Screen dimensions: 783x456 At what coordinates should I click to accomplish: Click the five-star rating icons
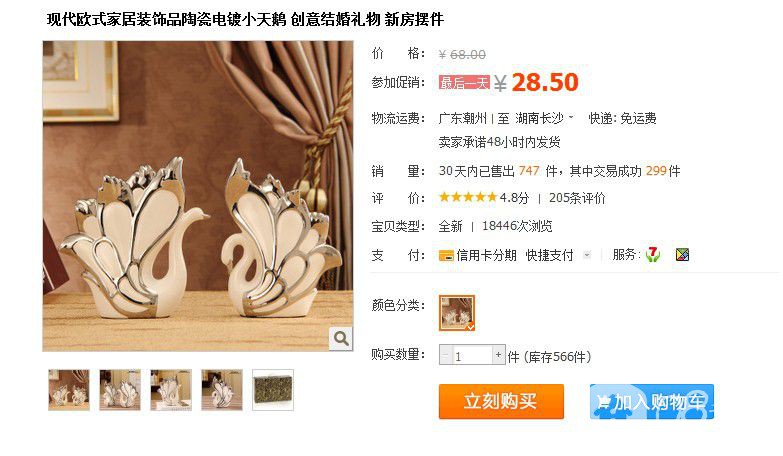click(468, 197)
